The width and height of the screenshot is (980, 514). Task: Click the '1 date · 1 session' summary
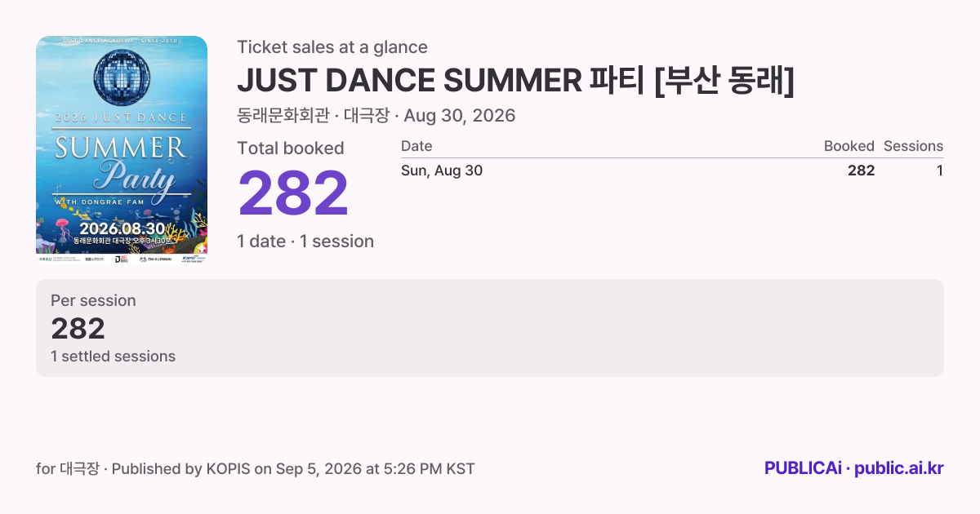[x=305, y=241]
